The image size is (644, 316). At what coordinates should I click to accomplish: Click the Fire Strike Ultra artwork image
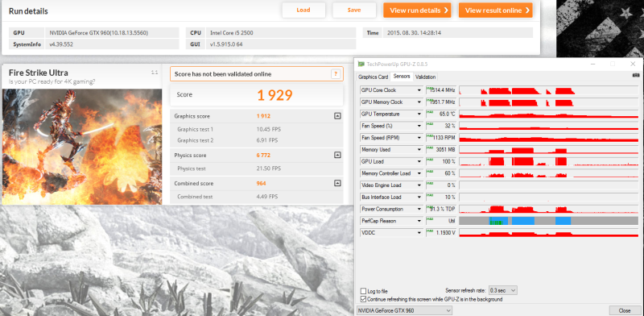pyautogui.click(x=82, y=147)
